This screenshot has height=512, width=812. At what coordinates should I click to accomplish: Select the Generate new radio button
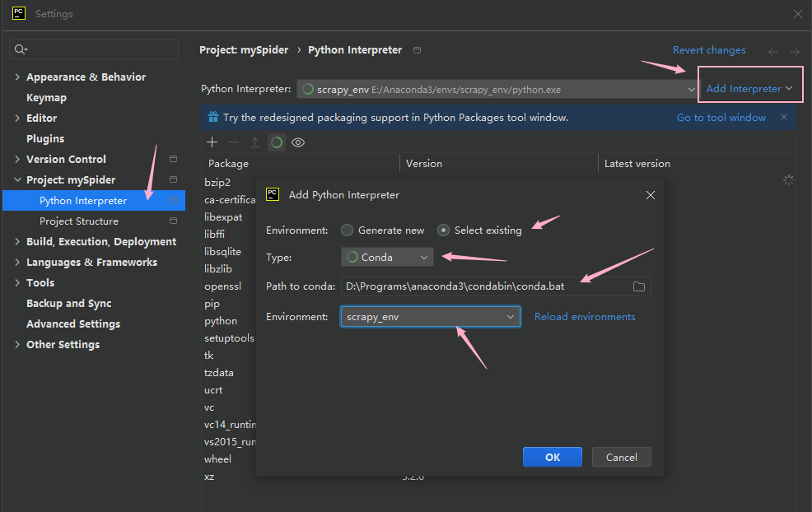point(347,230)
